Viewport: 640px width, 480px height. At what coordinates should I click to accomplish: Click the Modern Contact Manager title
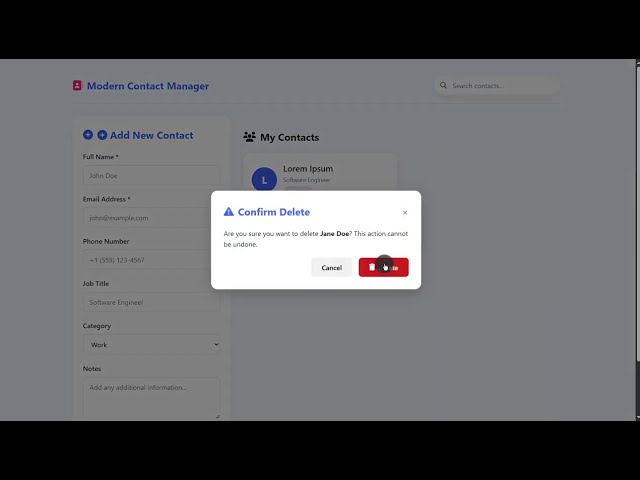(148, 86)
